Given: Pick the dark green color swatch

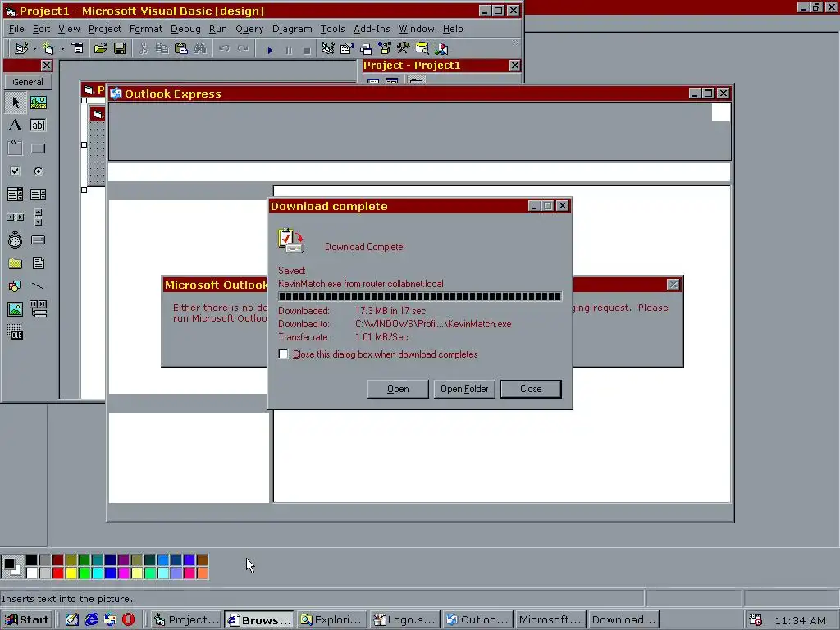Looking at the screenshot, I should pyautogui.click(x=84, y=560).
